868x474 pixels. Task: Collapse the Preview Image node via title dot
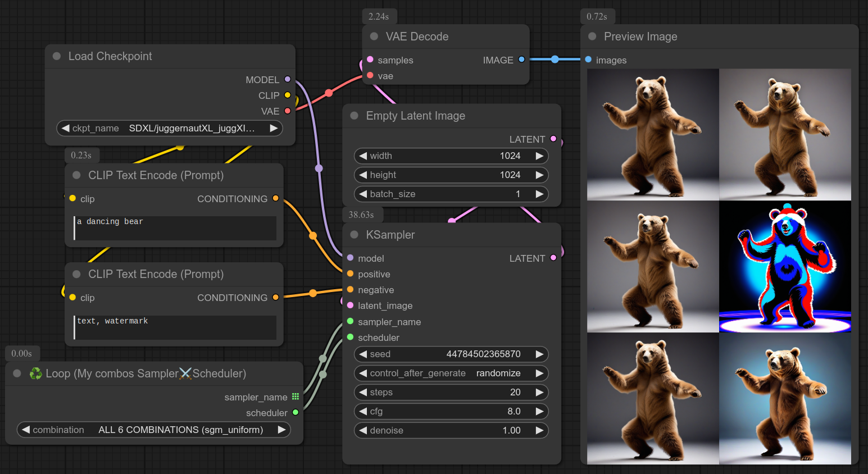(592, 37)
